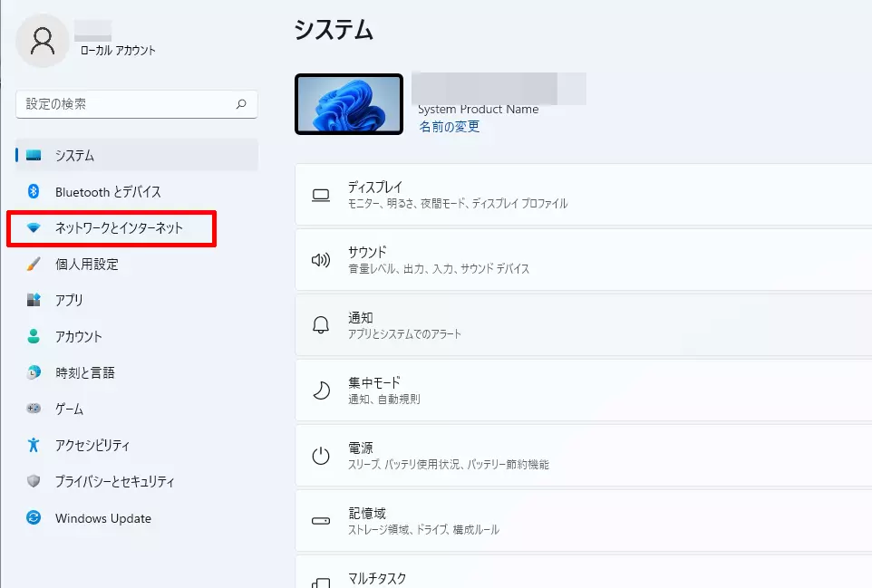This screenshot has width=872, height=588.
Task: Open the 集中モード settings card
Action: coord(584,390)
